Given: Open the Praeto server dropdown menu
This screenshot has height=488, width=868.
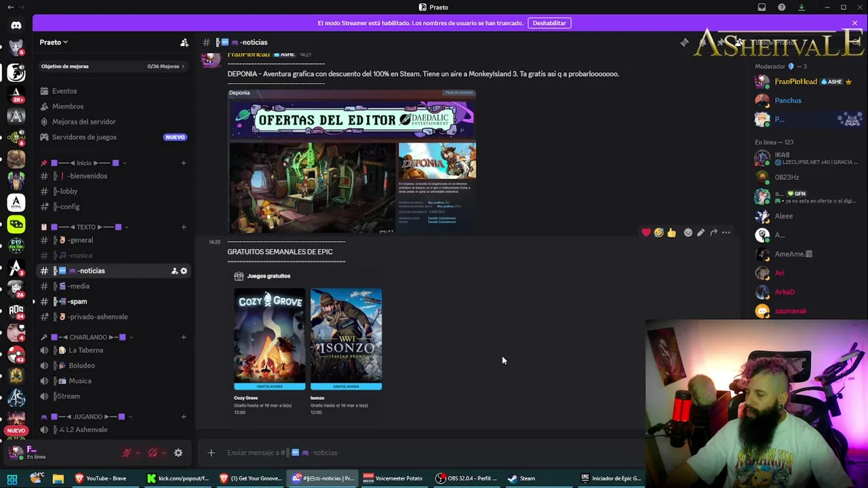Looking at the screenshot, I should tap(54, 43).
